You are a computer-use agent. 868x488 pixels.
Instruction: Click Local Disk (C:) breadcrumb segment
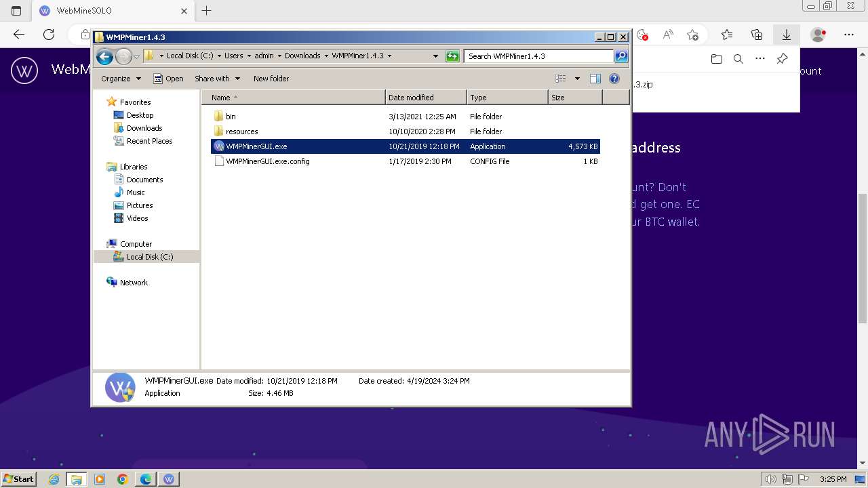(190, 56)
